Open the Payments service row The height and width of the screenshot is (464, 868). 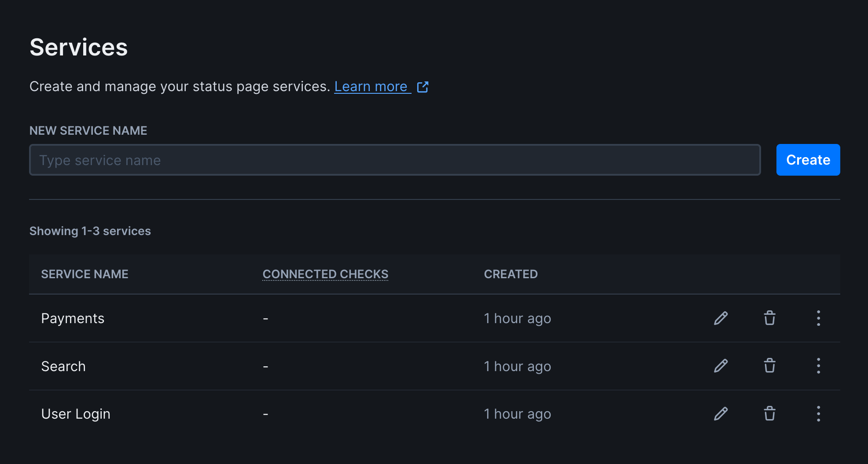tap(73, 318)
